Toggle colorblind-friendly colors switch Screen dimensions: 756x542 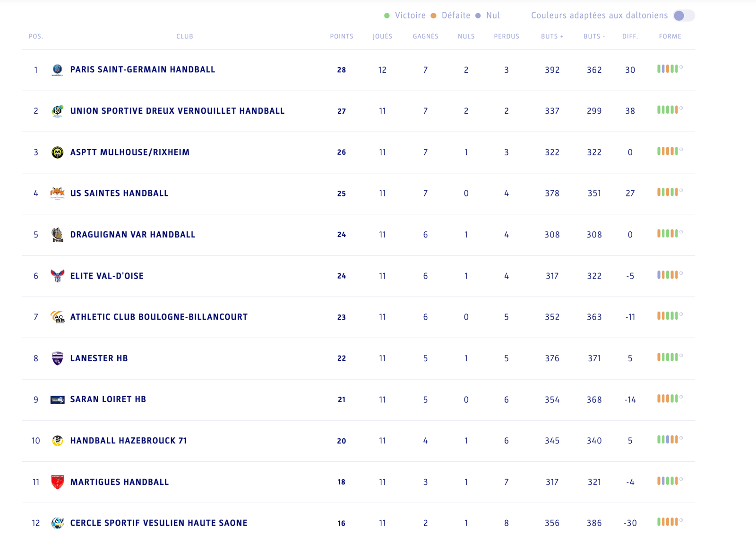point(683,16)
